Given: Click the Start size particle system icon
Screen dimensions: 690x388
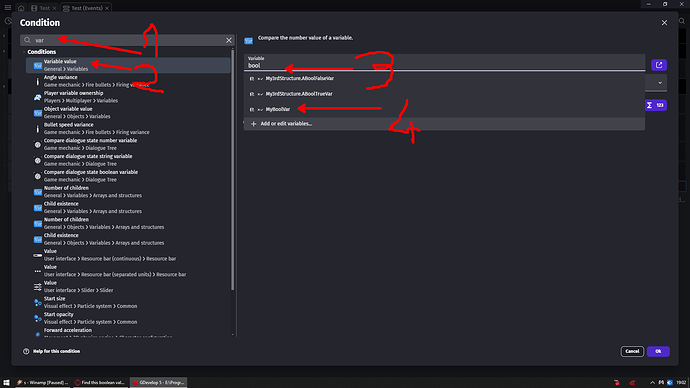Looking at the screenshot, I should coord(37,303).
